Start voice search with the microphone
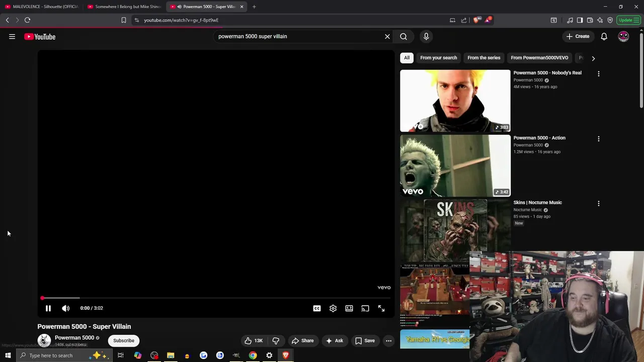Viewport: 644px width, 362px height. point(426,36)
